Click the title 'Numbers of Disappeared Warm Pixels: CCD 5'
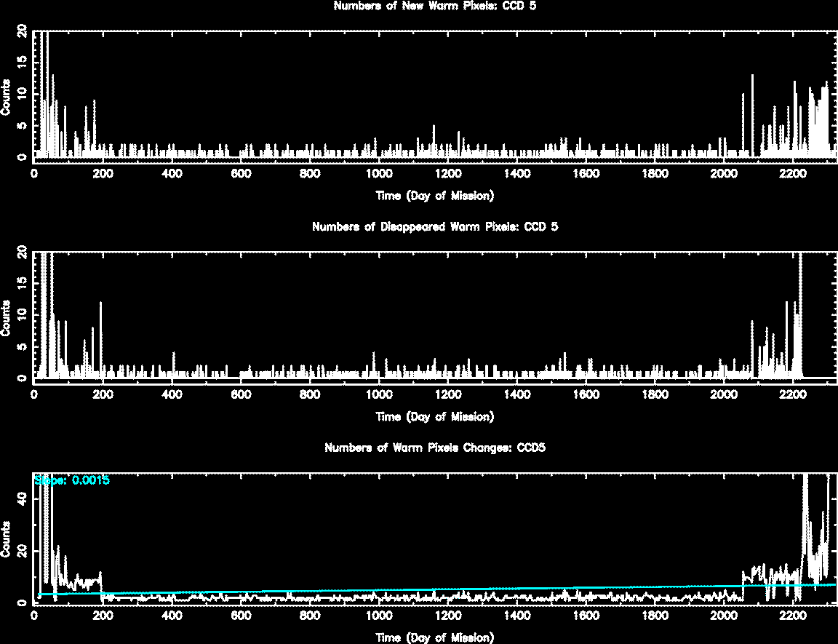Image resolution: width=838 pixels, height=644 pixels. [434, 226]
